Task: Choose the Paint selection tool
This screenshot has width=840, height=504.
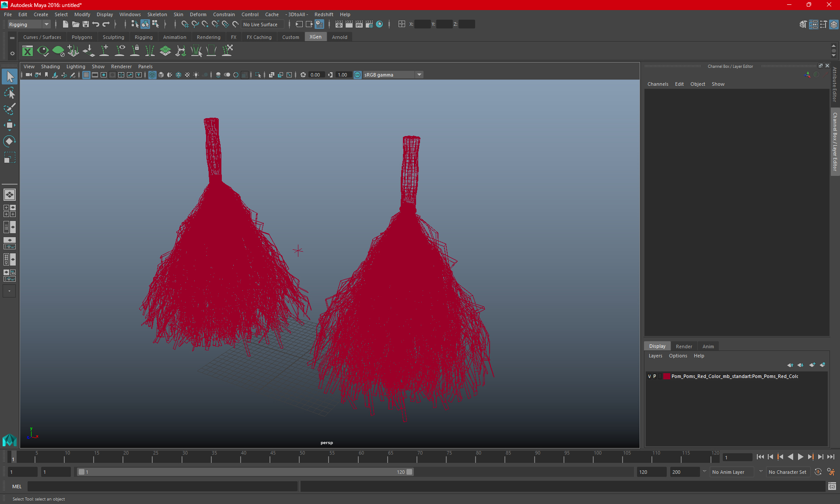Action: point(9,109)
